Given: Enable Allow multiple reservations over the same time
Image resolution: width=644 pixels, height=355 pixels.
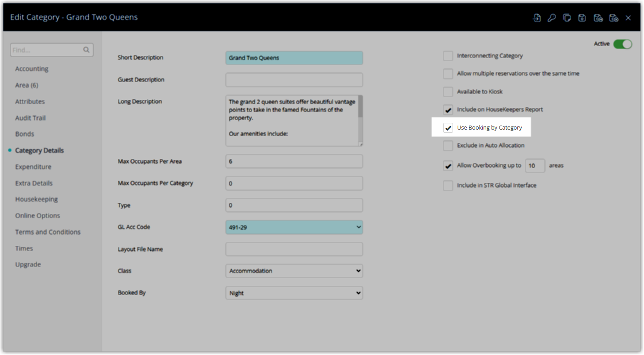Looking at the screenshot, I should click(448, 74).
